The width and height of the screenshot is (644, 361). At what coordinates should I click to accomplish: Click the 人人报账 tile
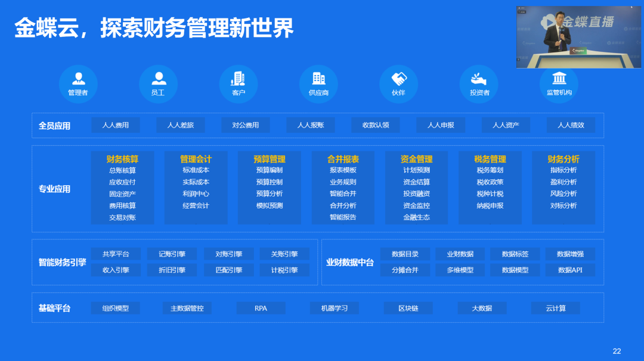pos(311,125)
